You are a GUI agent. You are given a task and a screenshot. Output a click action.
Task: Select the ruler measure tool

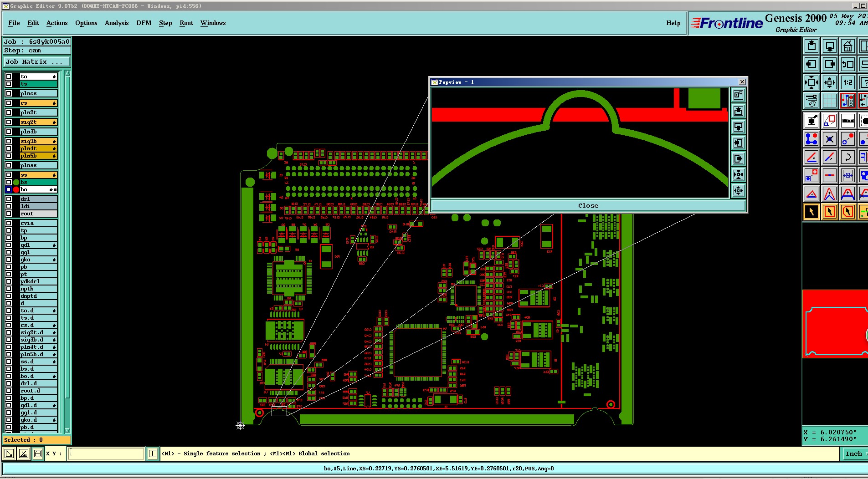(848, 121)
